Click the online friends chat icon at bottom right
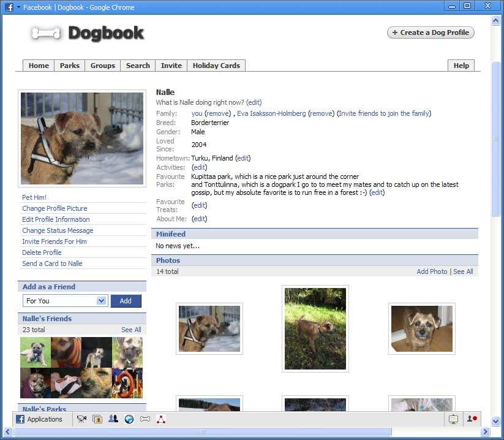 pyautogui.click(x=472, y=419)
